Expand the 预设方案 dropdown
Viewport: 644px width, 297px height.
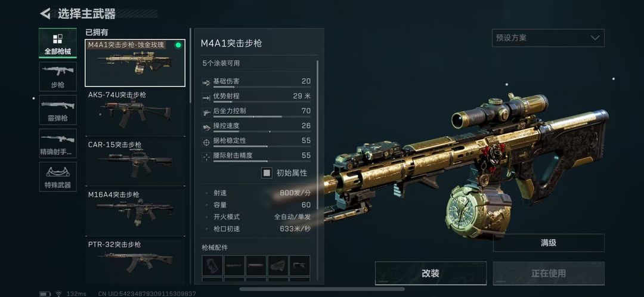(x=548, y=38)
